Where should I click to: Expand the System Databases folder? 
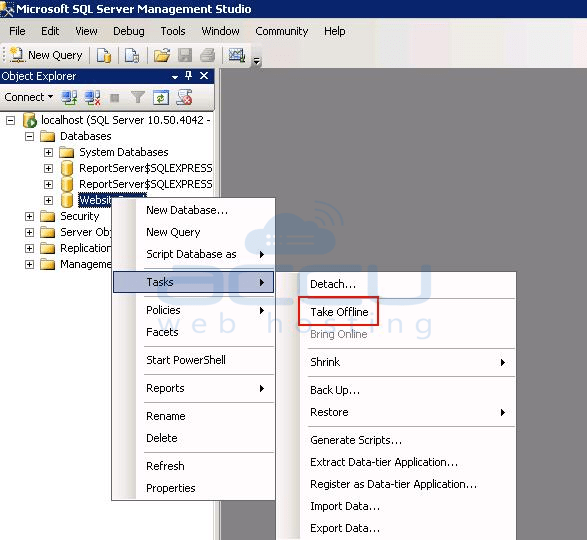tap(48, 152)
